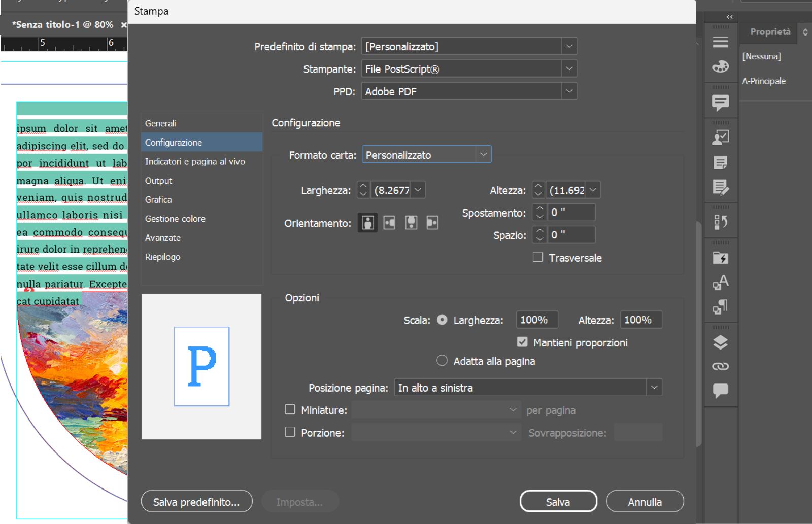Select [Nessuna] in the properties panel
Screen dimensions: 812x524
[761, 56]
